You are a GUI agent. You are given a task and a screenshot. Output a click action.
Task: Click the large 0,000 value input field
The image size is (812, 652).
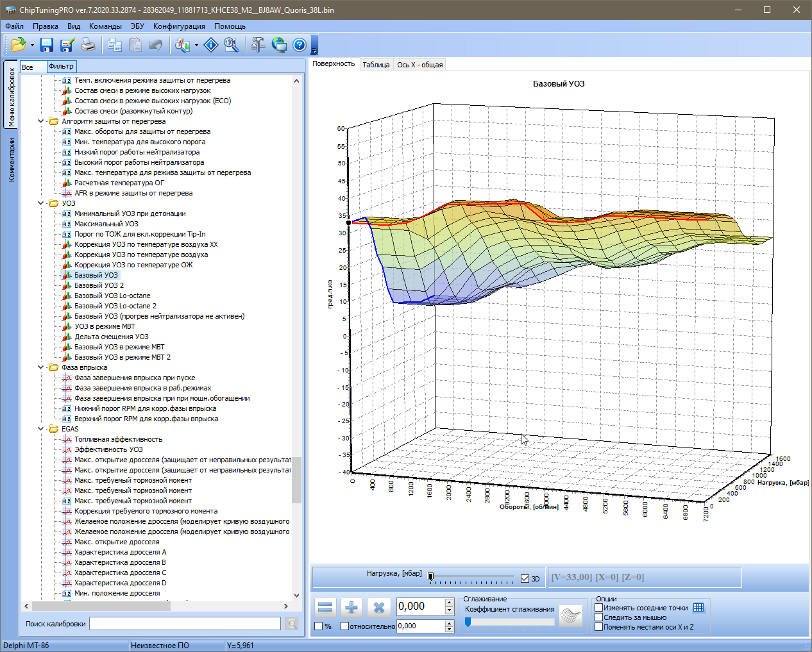pos(420,606)
